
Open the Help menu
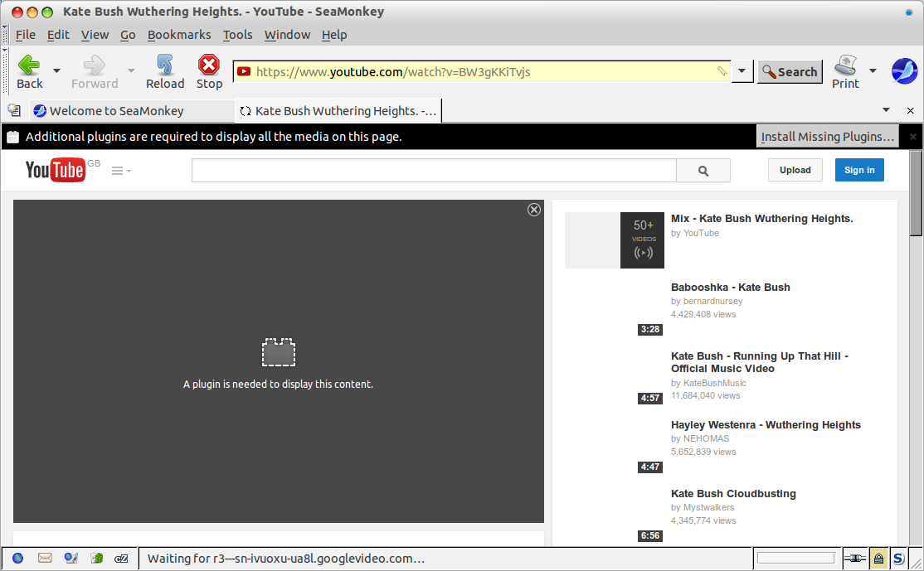click(x=334, y=35)
